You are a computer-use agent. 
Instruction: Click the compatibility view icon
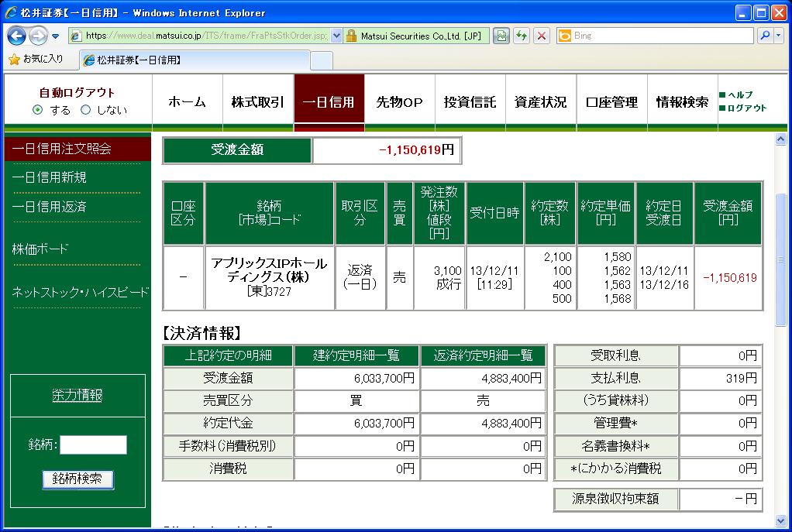pos(501,36)
